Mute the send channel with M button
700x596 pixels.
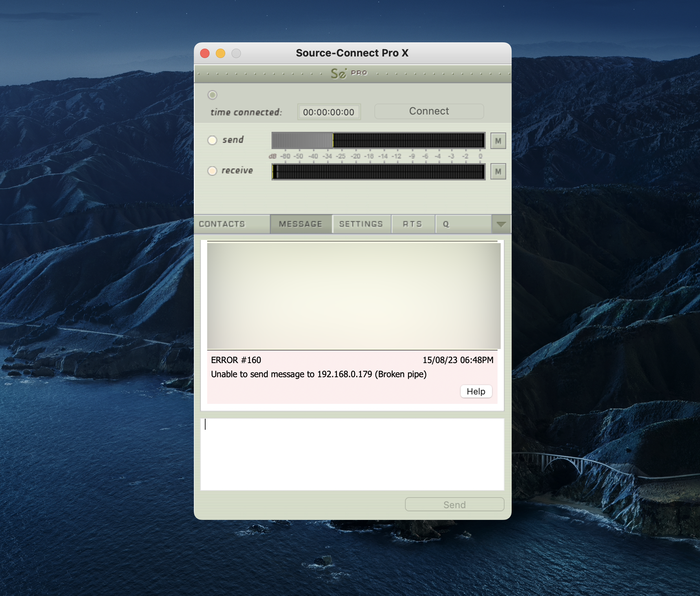pos(498,141)
